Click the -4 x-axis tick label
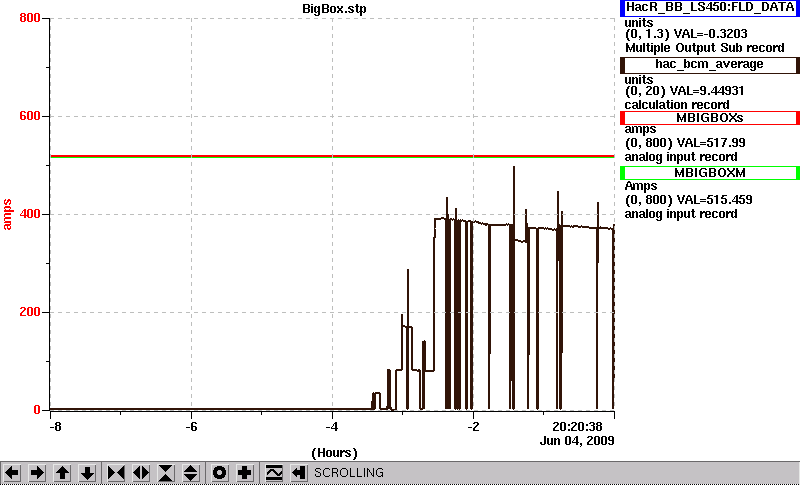 click(x=332, y=426)
